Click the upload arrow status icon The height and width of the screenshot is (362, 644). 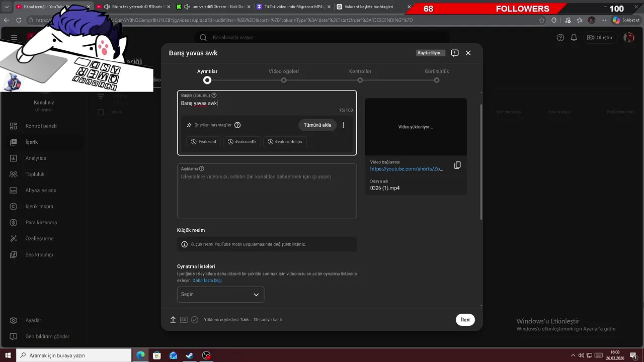[x=173, y=319]
